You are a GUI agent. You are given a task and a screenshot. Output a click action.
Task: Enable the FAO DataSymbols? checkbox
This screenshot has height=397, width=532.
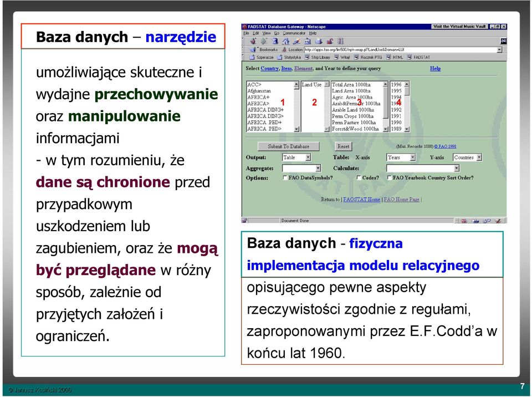click(x=285, y=177)
